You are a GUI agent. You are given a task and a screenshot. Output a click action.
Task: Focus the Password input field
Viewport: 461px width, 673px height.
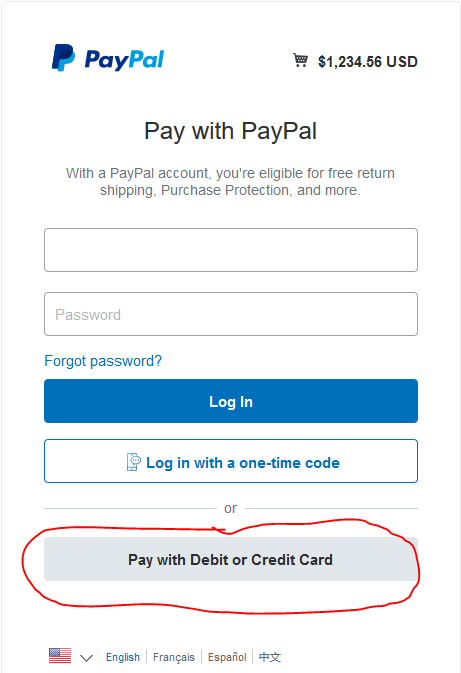click(x=231, y=314)
